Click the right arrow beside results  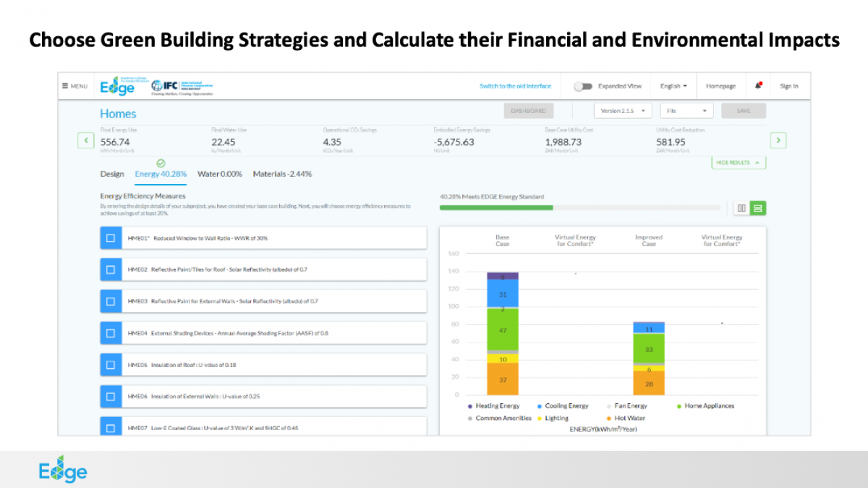tap(778, 140)
